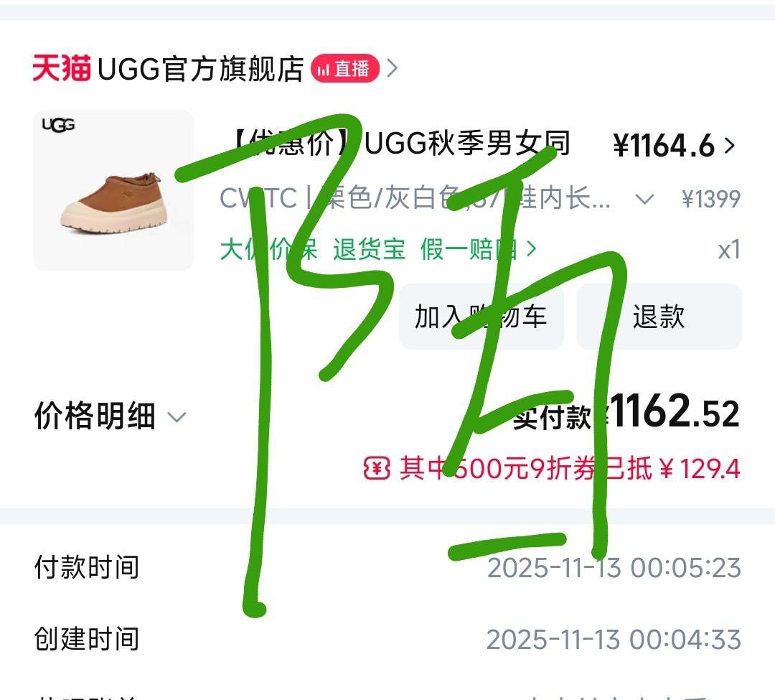This screenshot has height=700, width=775.
Task: Click arrow after 假一赔四 service tags
Action: tap(531, 249)
